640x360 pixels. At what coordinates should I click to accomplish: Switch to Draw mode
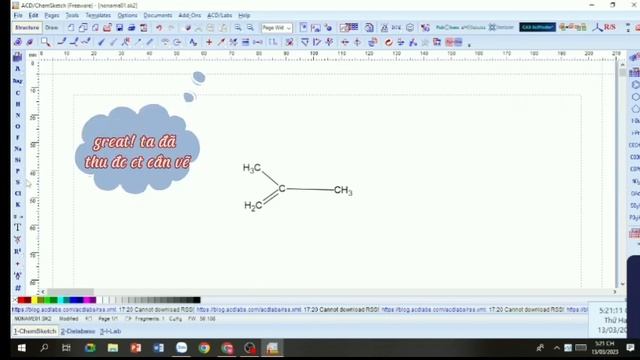click(52, 28)
